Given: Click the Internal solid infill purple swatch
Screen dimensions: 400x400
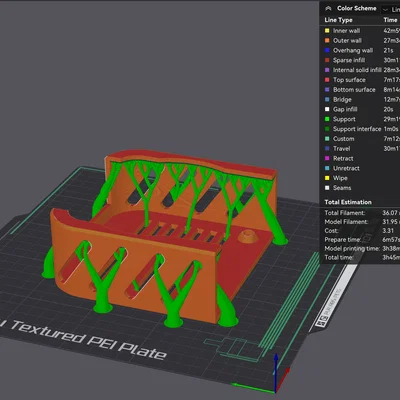Looking at the screenshot, I should pos(327,70).
